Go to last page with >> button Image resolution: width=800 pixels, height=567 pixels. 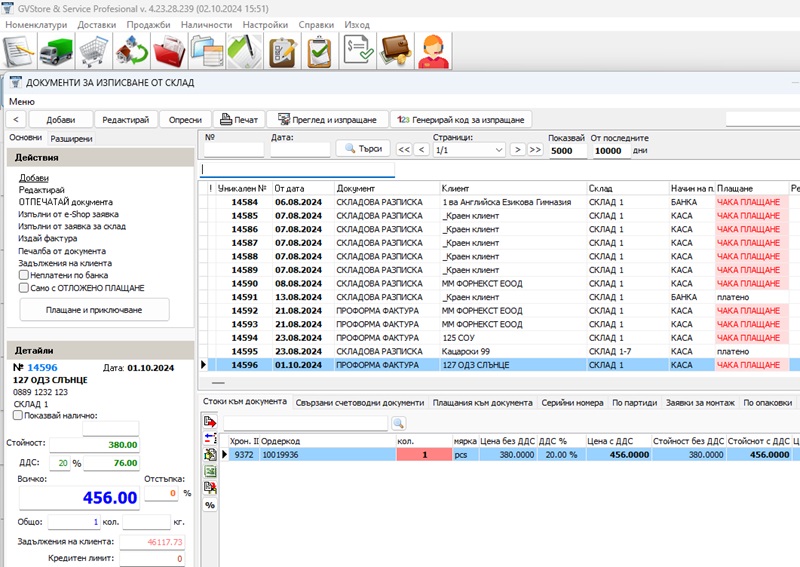tap(535, 150)
